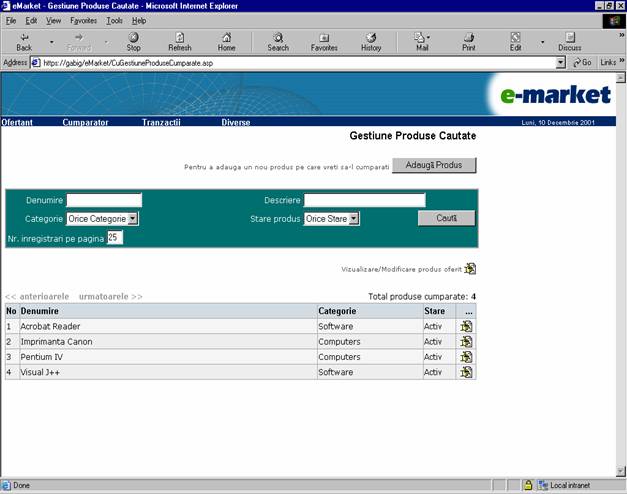Image resolution: width=627 pixels, height=494 pixels.
Task: Click the Back arrow toolbar icon
Action: click(24, 37)
